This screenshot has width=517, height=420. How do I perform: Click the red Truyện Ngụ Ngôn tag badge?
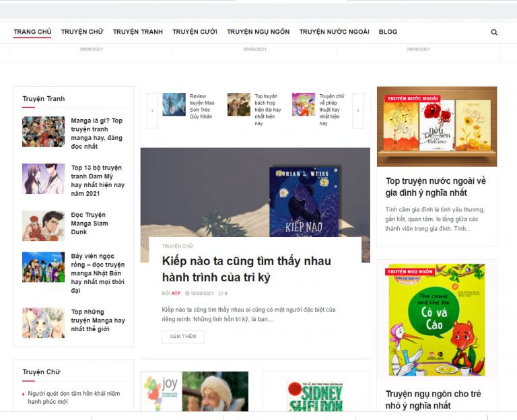click(410, 272)
